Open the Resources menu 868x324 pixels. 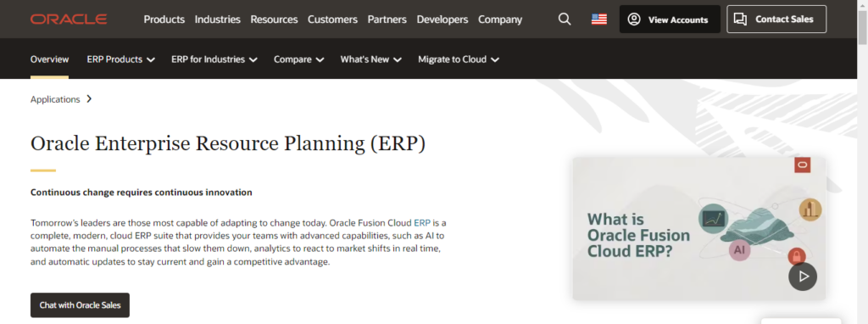tap(274, 20)
